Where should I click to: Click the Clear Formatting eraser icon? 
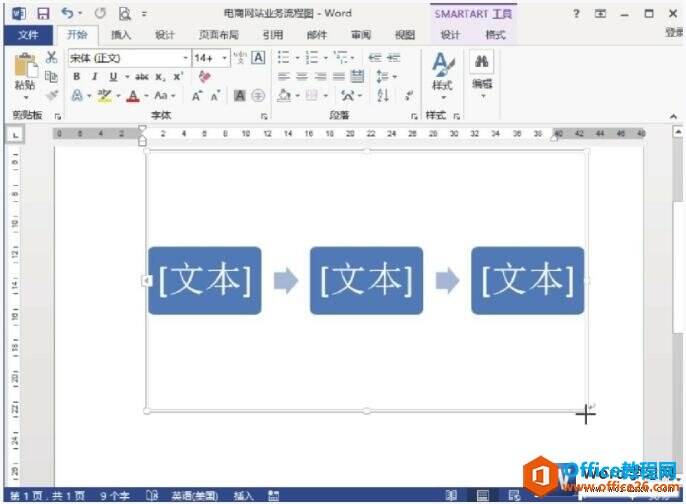(x=204, y=77)
